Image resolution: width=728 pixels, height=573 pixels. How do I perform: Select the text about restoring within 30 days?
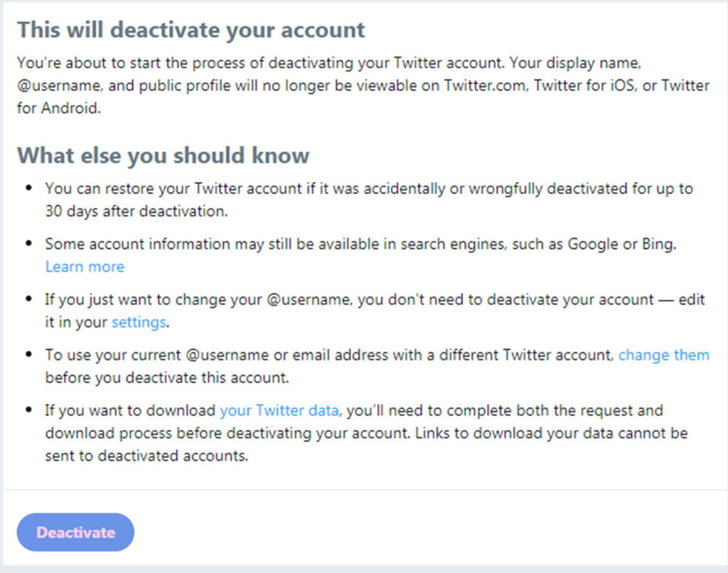click(369, 200)
